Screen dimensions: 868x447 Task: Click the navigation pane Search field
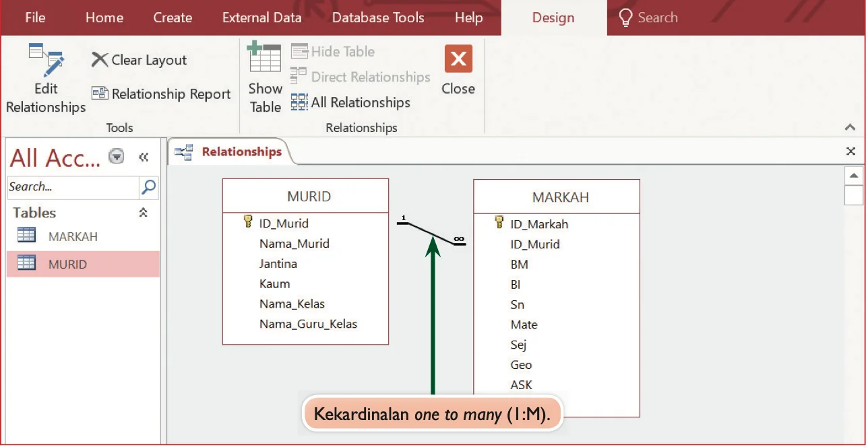[x=73, y=187]
